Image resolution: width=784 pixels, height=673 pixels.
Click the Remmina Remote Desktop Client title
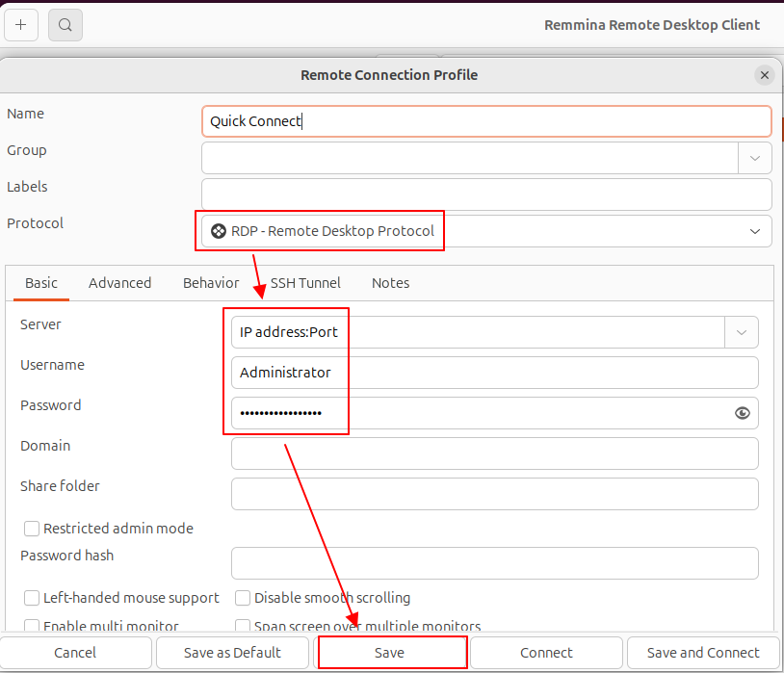(x=652, y=25)
